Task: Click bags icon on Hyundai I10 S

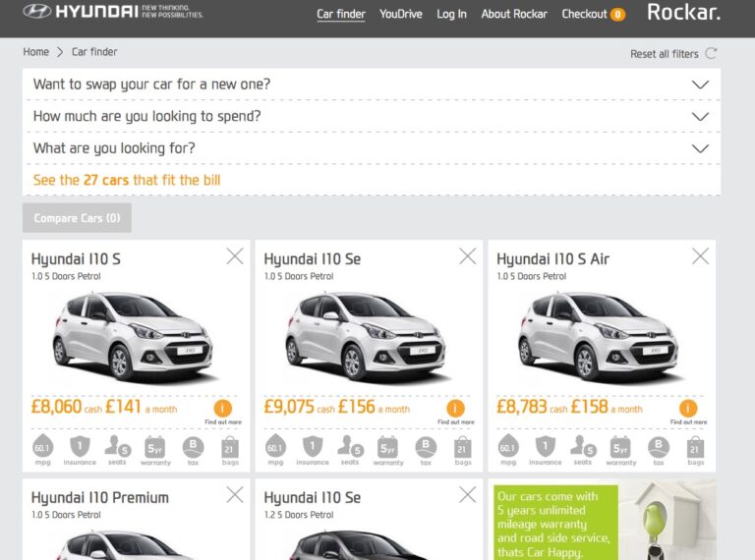Action: [230, 447]
